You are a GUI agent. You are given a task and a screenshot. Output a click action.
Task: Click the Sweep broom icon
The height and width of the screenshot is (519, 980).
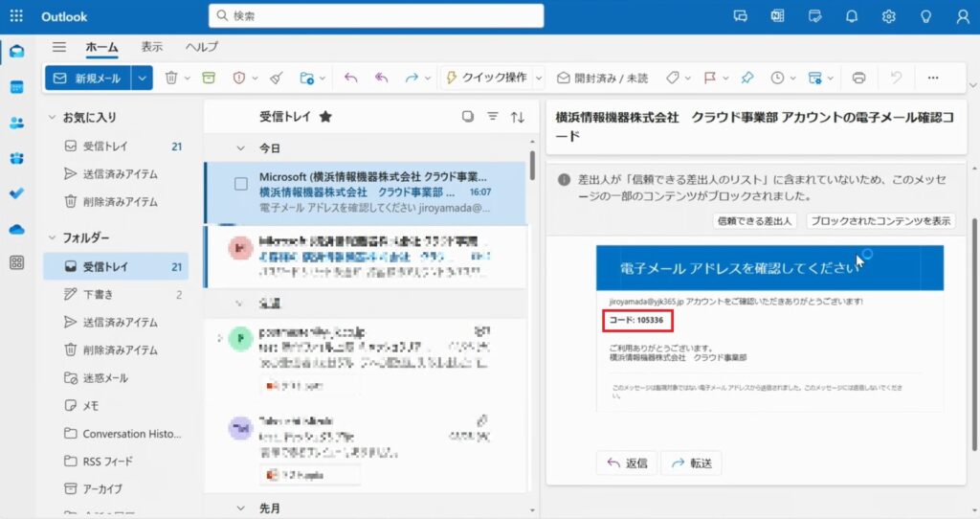pos(277,79)
